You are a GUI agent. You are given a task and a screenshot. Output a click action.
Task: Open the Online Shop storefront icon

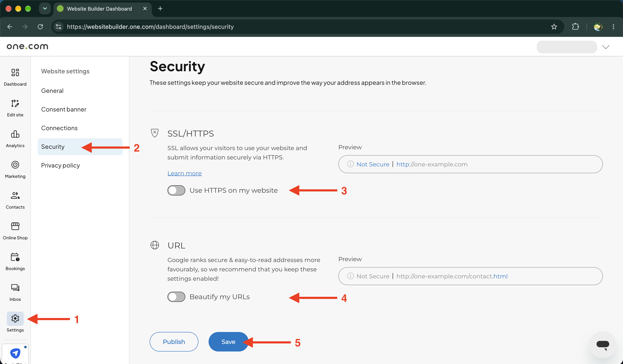pyautogui.click(x=15, y=226)
